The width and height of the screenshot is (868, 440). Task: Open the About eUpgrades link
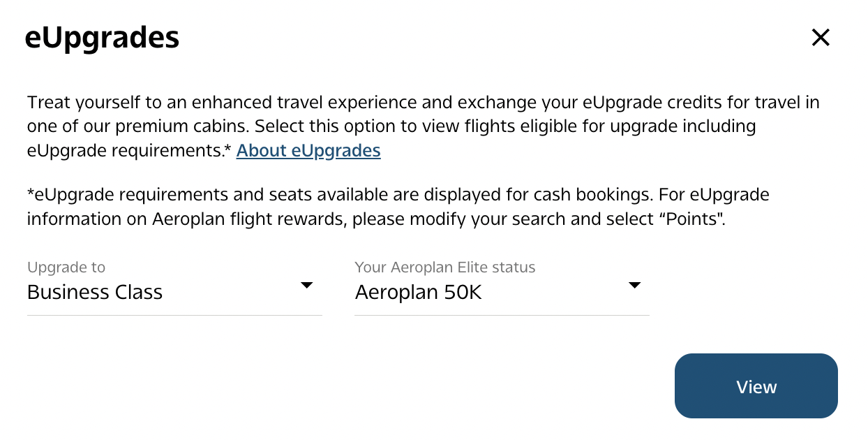point(308,151)
